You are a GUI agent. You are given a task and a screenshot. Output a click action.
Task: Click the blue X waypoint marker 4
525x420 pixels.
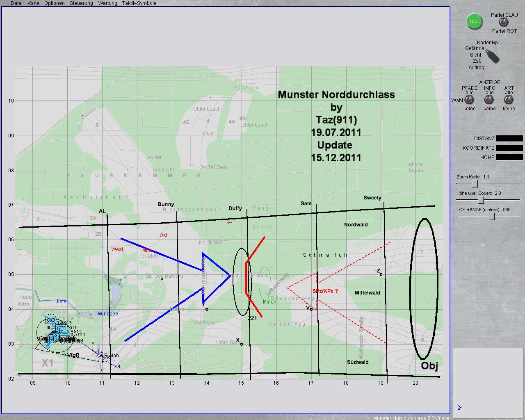point(116,366)
